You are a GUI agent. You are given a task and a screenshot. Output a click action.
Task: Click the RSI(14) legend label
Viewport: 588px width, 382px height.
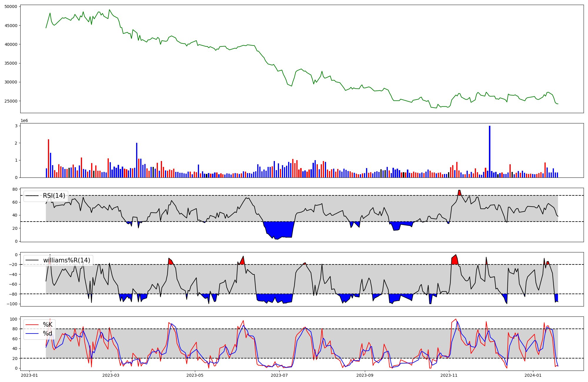(x=54, y=196)
